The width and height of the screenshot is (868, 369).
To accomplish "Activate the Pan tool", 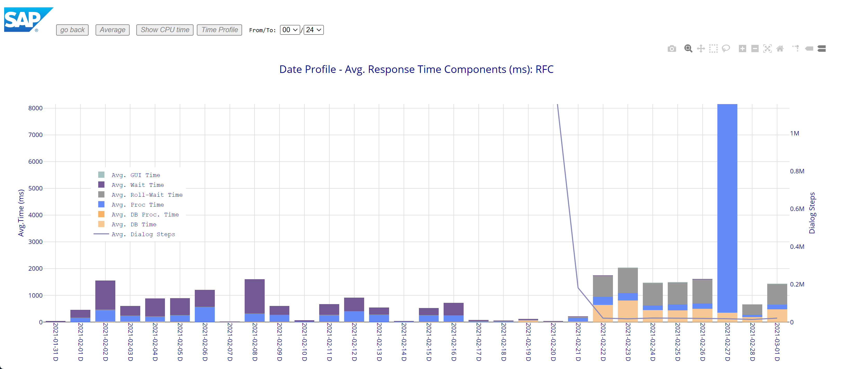I will [701, 49].
